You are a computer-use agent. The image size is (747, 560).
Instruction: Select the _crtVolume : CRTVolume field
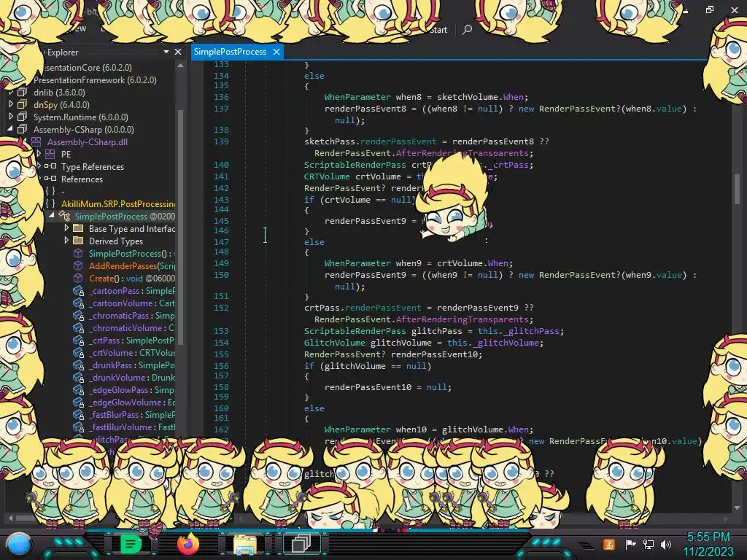pyautogui.click(x=132, y=352)
